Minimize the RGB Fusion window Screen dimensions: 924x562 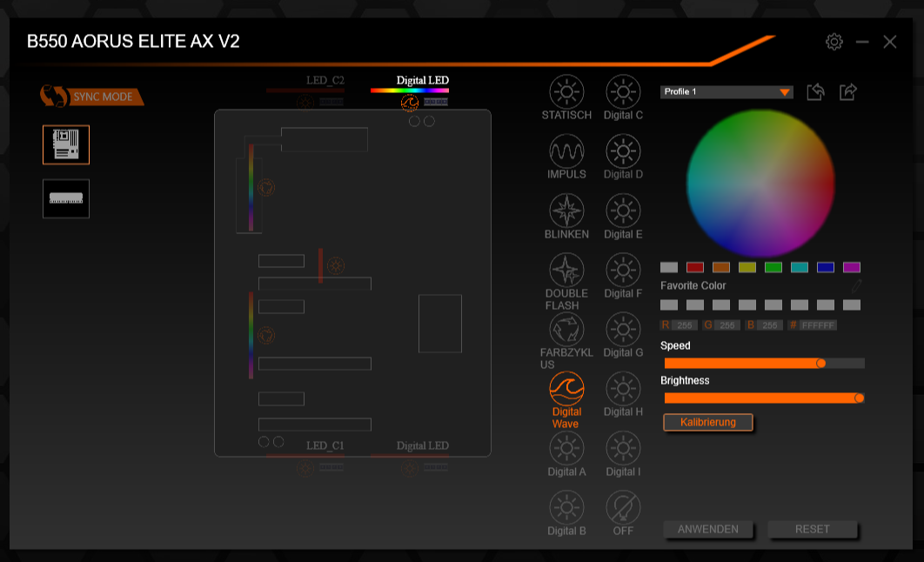(862, 42)
